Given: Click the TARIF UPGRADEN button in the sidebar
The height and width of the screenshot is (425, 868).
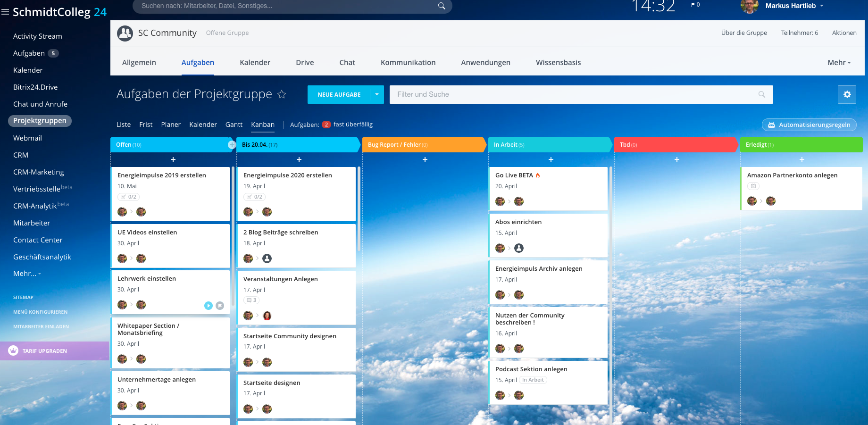Looking at the screenshot, I should pyautogui.click(x=45, y=351).
